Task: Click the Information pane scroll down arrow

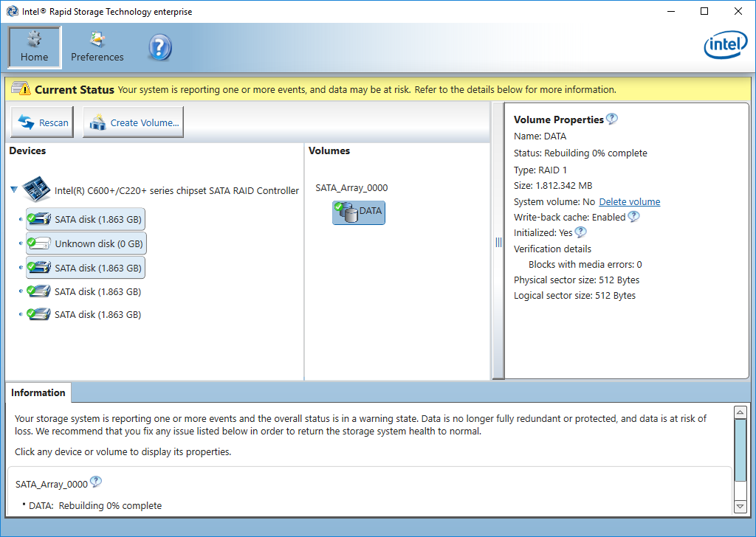Action: 740,506
